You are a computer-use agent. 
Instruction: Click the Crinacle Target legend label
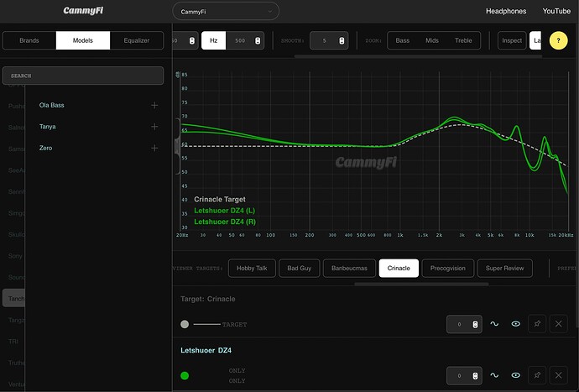(220, 200)
